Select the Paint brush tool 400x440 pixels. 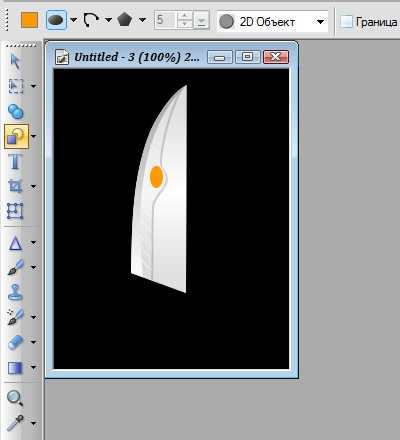[x=15, y=267]
